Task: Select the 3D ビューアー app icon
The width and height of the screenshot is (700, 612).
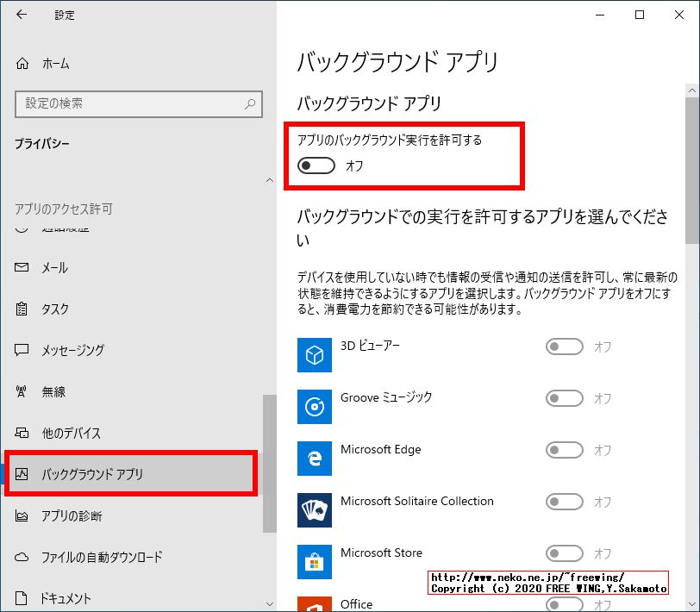Action: 315,355
